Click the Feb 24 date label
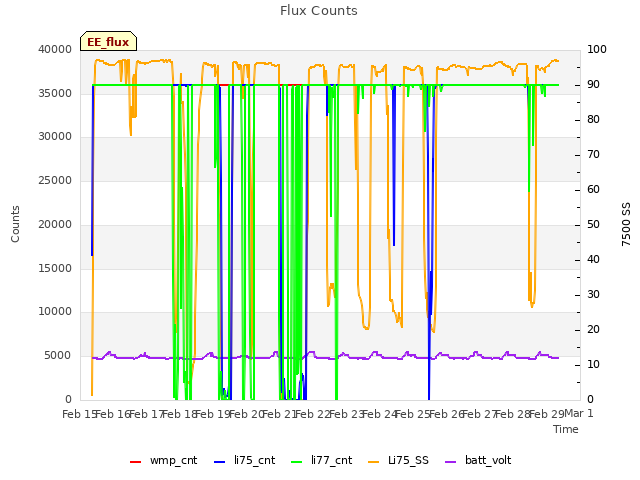 [x=380, y=414]
